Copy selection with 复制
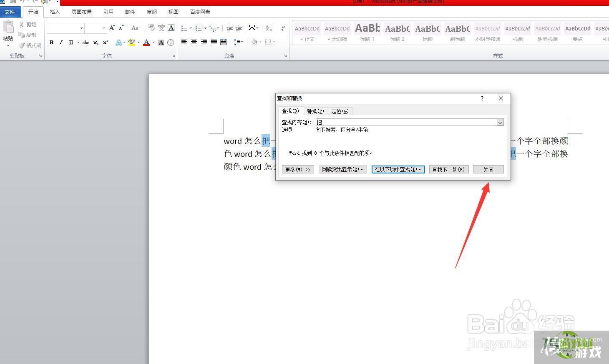 point(28,35)
